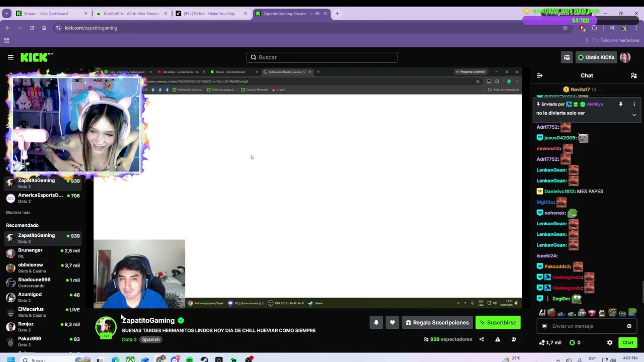
Task: Open Benjaz recommended channel
Action: (43, 327)
